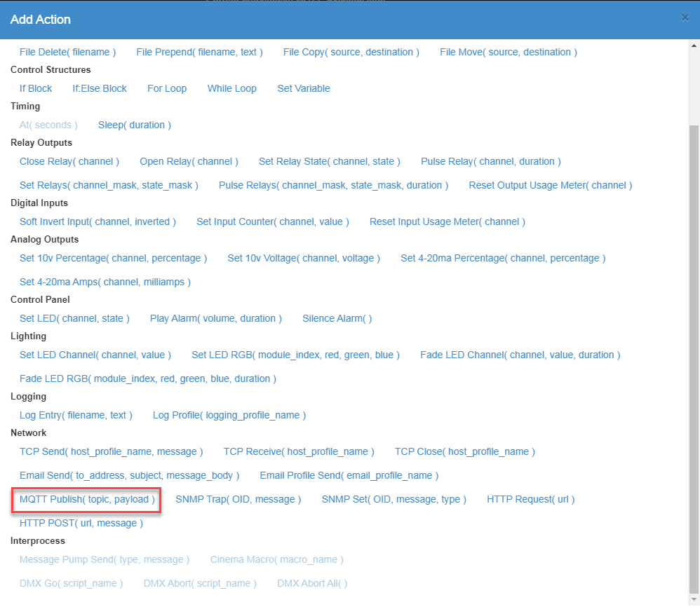The height and width of the screenshot is (607, 700).
Task: Choose Soft Invert Input( channel, inverted )
Action: (x=97, y=221)
